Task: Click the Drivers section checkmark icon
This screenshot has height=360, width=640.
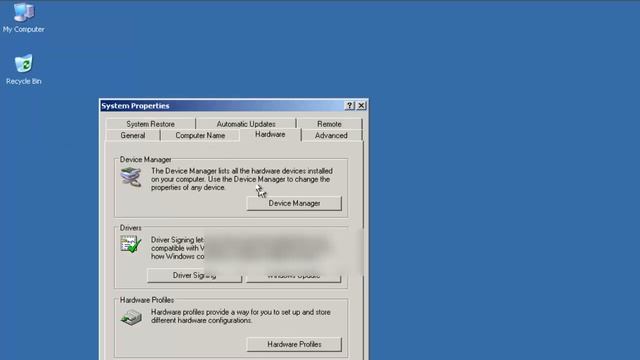Action: pyautogui.click(x=131, y=244)
